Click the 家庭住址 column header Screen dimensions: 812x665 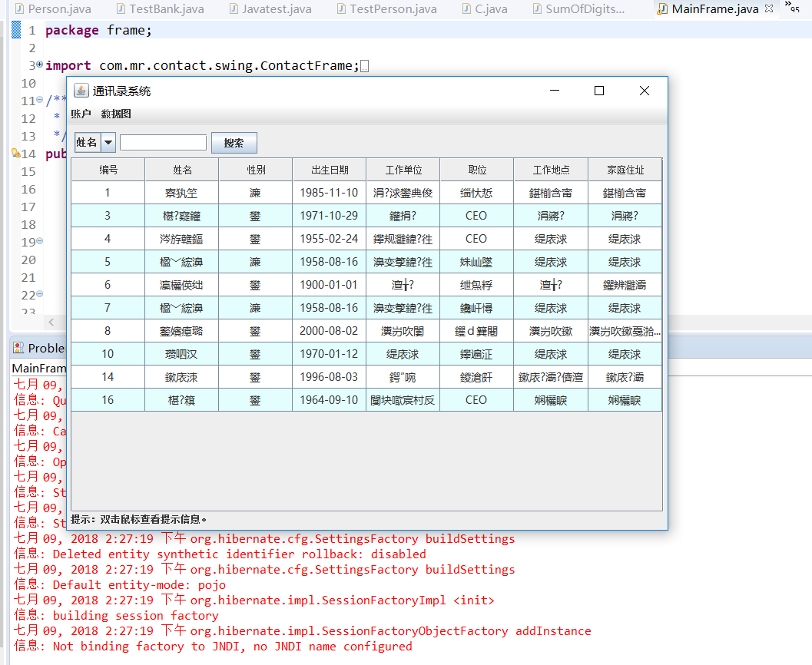pos(625,170)
